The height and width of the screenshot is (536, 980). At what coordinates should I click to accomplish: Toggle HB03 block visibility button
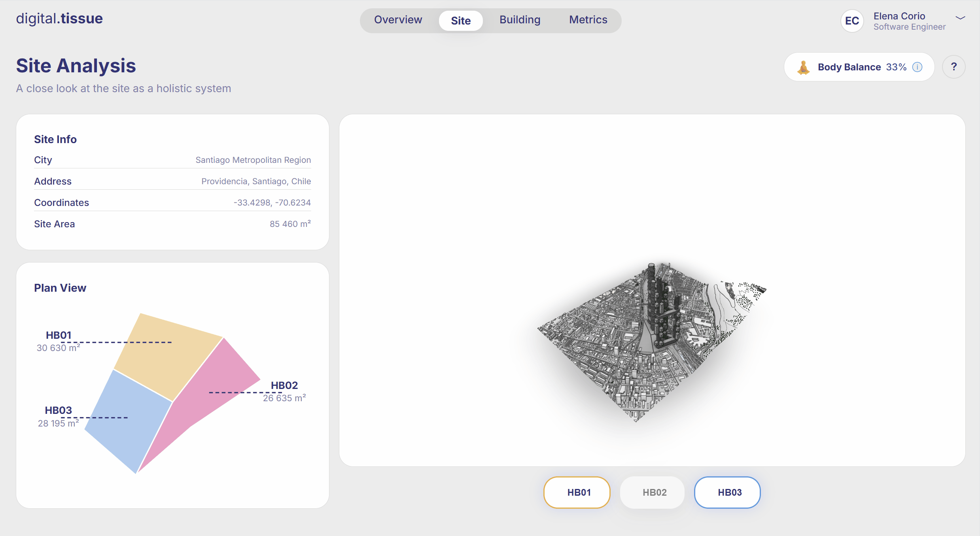click(x=728, y=492)
